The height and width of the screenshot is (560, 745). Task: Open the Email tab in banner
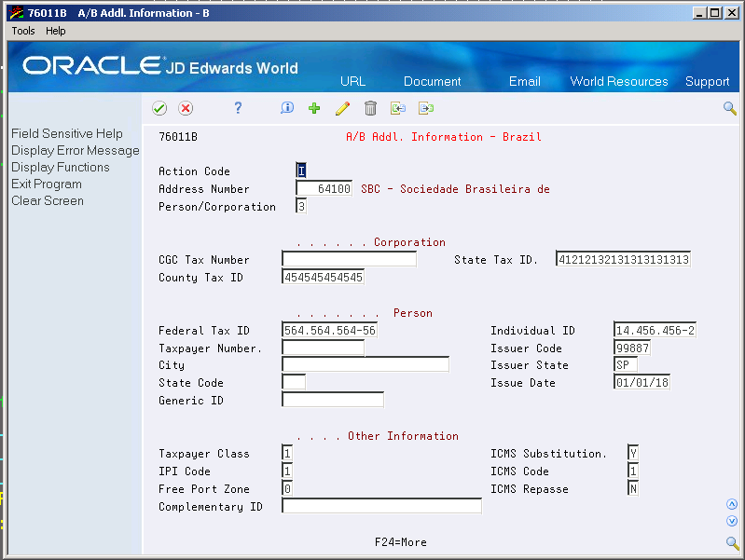(525, 81)
